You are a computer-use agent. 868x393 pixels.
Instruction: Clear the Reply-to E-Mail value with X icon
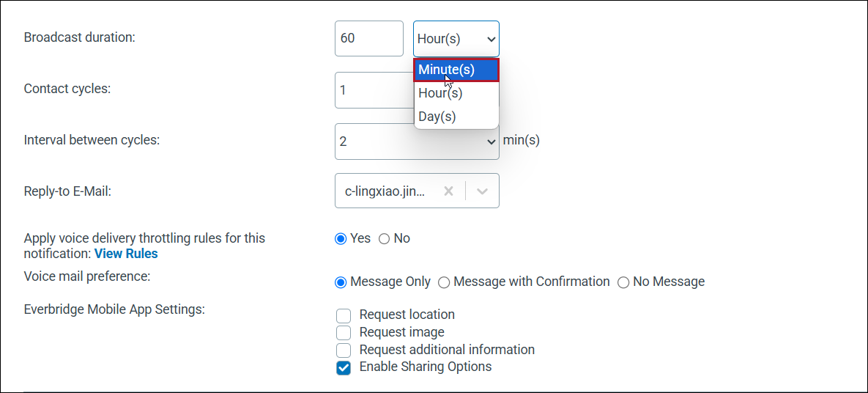pos(449,191)
